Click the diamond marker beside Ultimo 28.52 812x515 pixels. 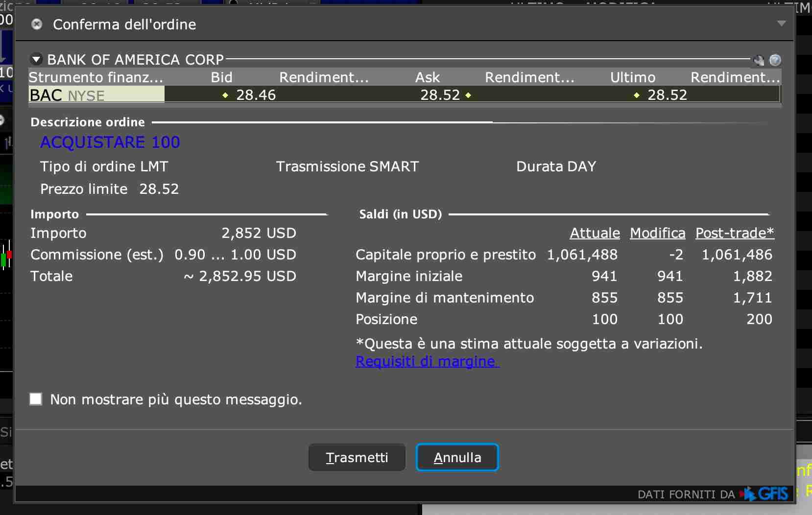click(x=637, y=95)
